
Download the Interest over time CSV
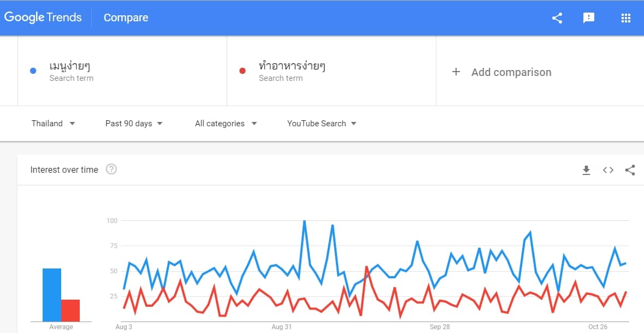point(586,170)
